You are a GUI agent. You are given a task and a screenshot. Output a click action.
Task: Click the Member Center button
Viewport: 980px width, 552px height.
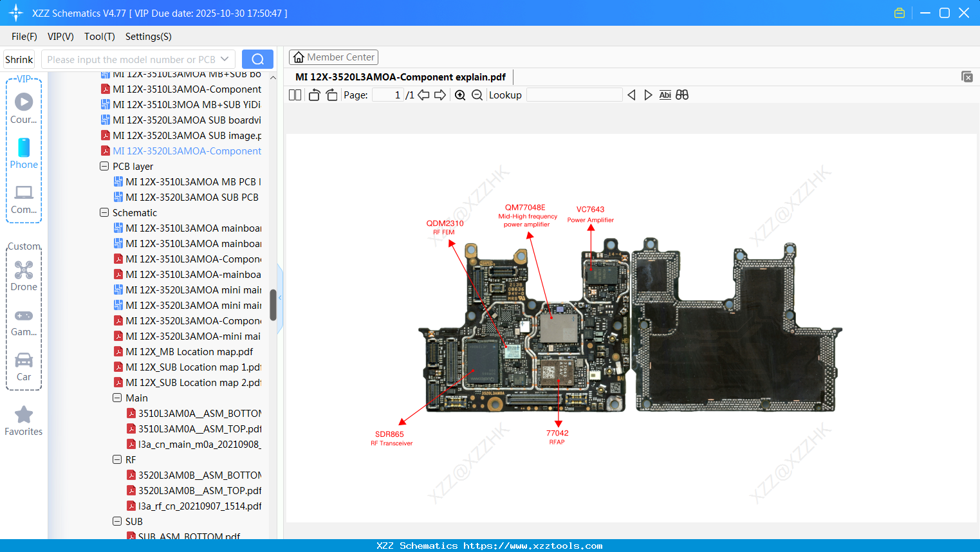333,57
